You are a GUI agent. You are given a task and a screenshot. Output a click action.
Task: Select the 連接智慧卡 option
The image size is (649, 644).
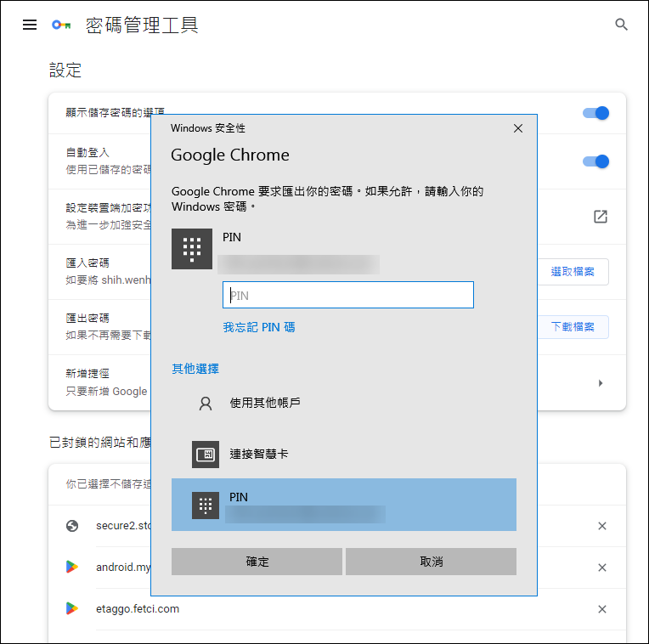pos(344,454)
